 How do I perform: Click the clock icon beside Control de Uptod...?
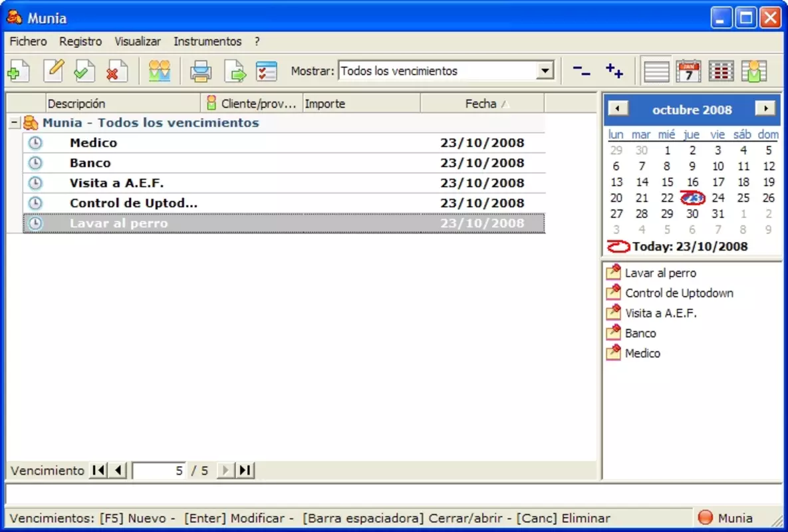pos(35,203)
